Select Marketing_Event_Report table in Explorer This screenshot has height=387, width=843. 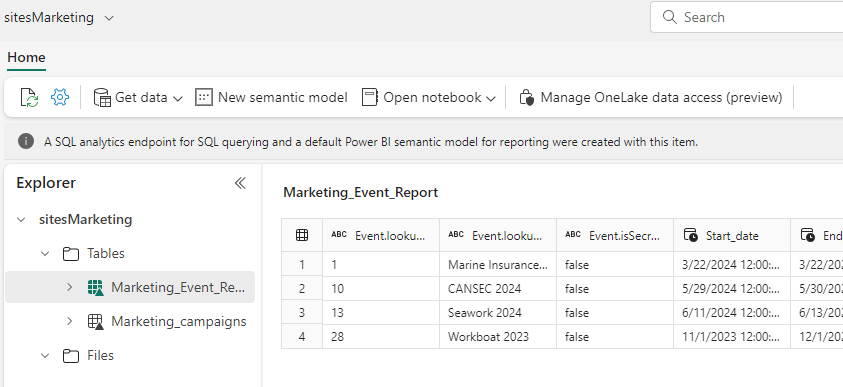point(130,287)
